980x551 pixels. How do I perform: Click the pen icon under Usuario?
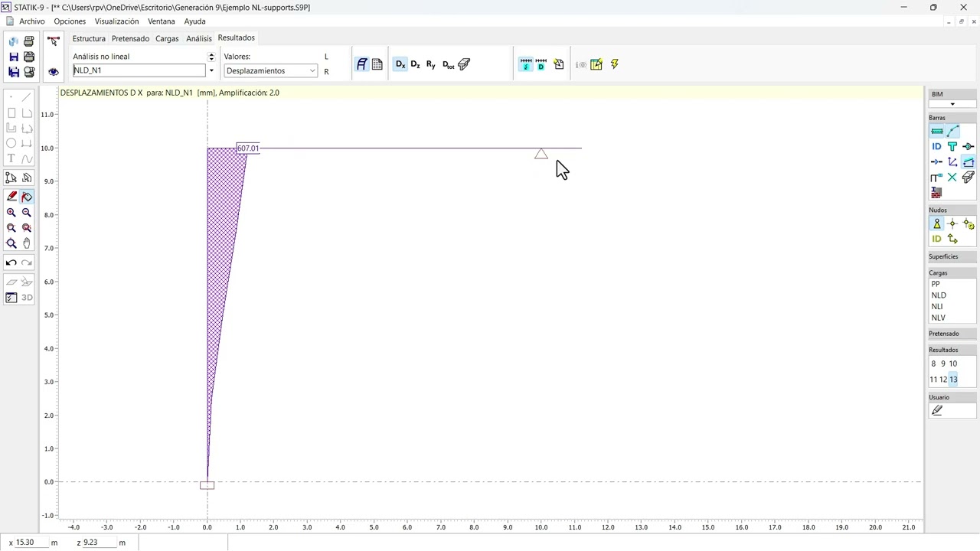point(936,410)
